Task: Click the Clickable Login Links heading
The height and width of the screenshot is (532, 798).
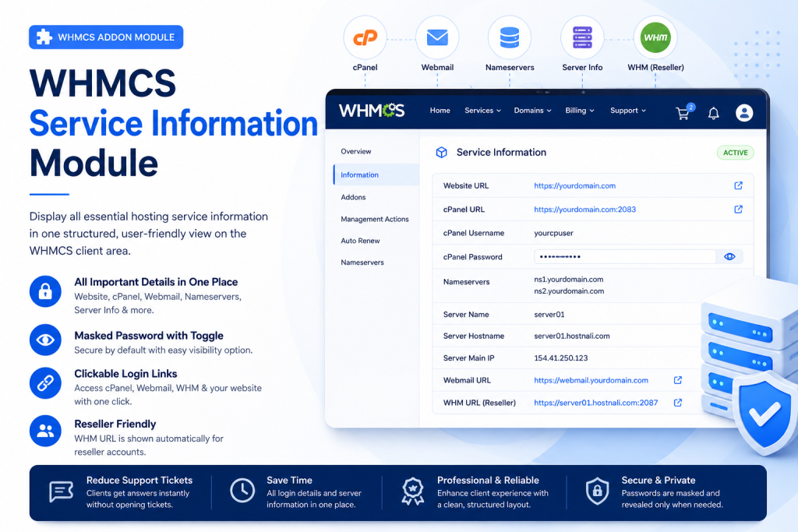Action: pos(125,373)
